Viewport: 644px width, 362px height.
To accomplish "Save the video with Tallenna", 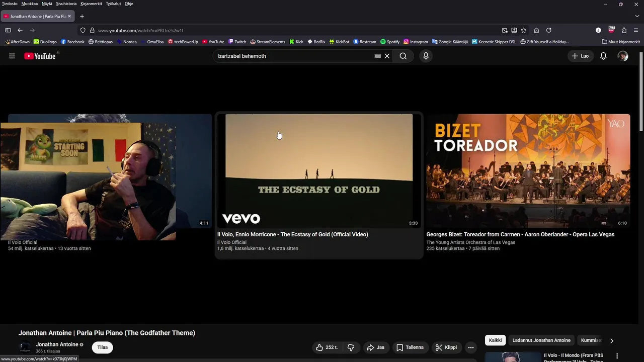I will pyautogui.click(x=410, y=347).
